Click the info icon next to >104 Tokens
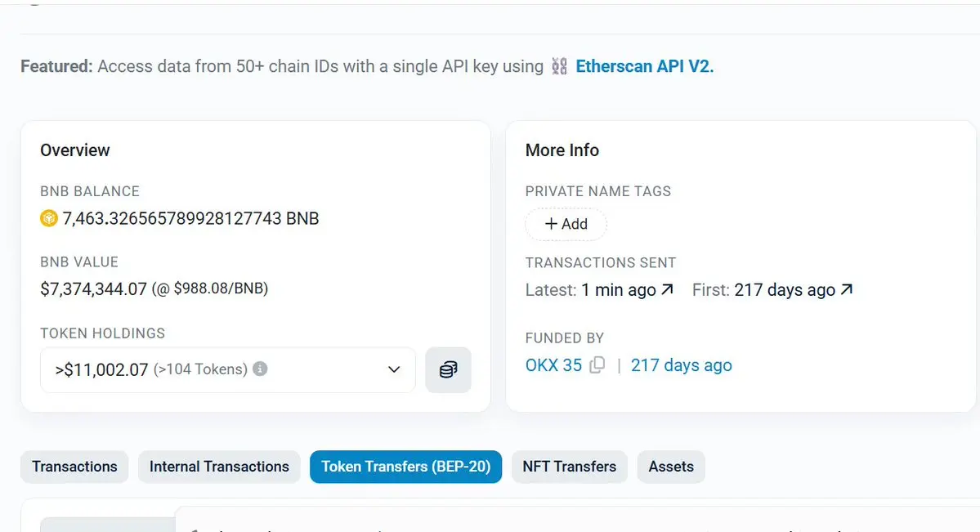This screenshot has height=532, width=980. click(260, 369)
